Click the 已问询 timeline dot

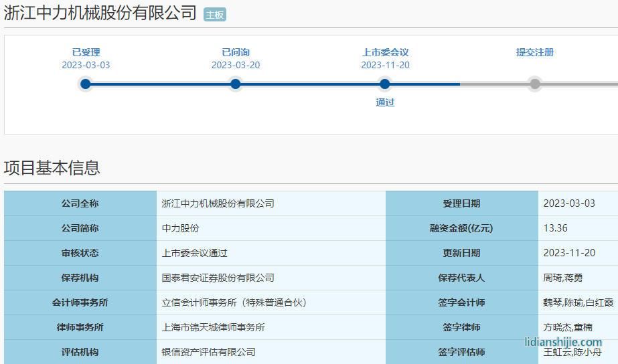tap(235, 84)
